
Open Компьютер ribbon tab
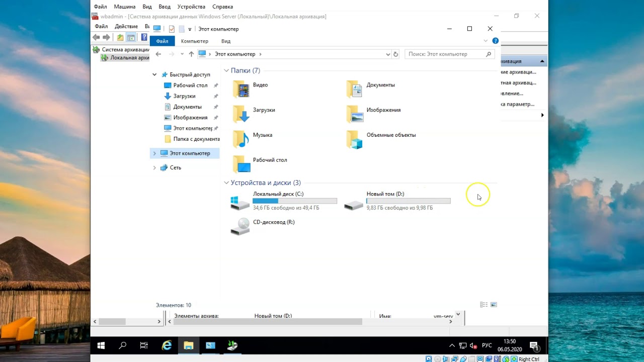tap(195, 41)
